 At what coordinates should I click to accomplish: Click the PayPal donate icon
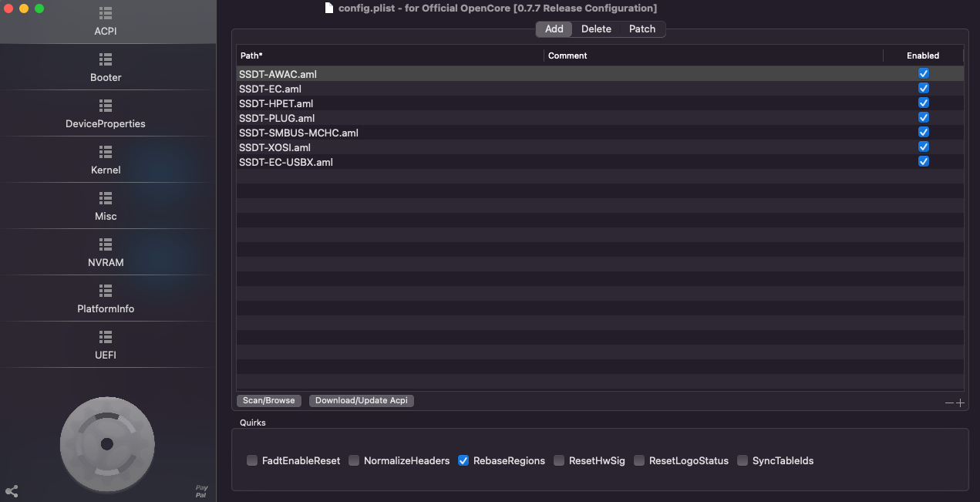(x=201, y=491)
